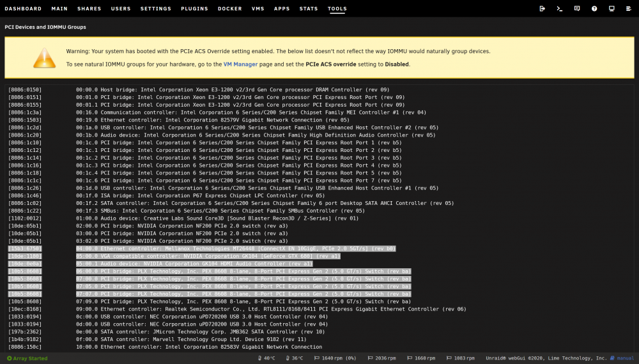
Task: Click the 02:00.0 NVIDIA NF200 switch row
Action: (148, 226)
